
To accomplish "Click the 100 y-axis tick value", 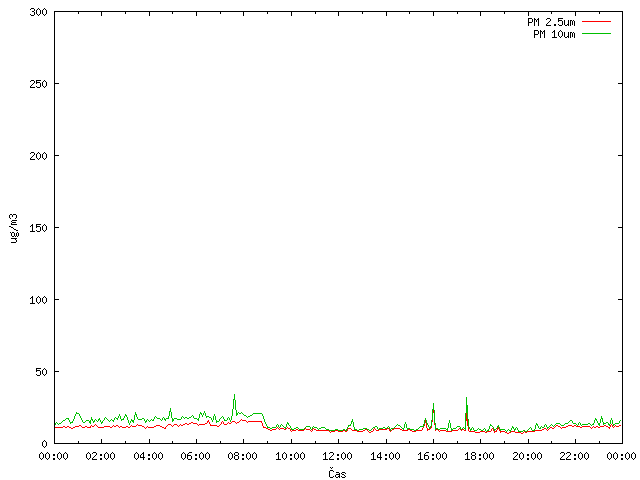I will point(38,300).
